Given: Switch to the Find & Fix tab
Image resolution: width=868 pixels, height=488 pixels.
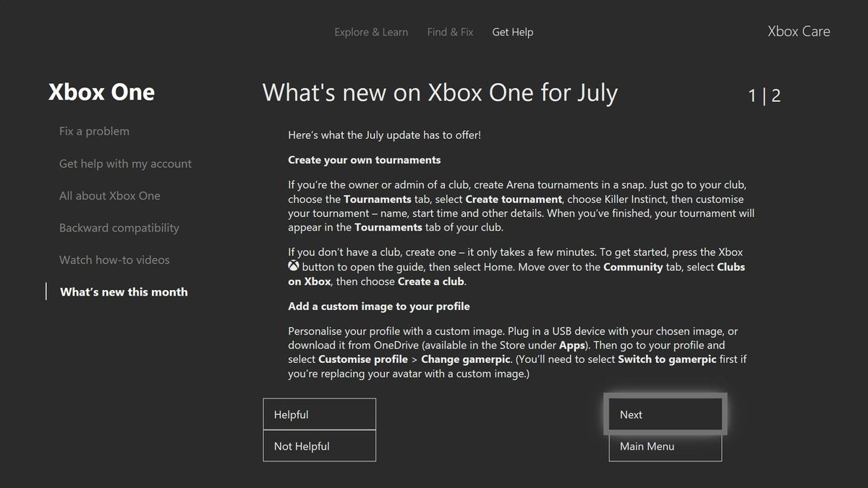Looking at the screenshot, I should [450, 32].
